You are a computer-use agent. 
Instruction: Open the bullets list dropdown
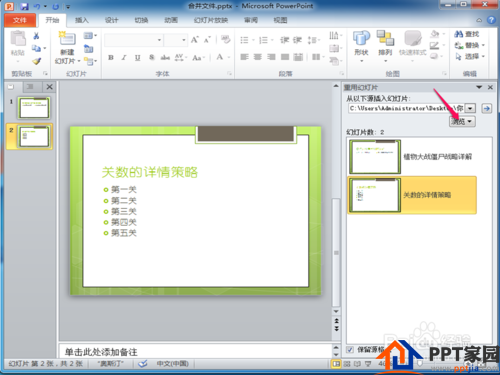point(253,40)
